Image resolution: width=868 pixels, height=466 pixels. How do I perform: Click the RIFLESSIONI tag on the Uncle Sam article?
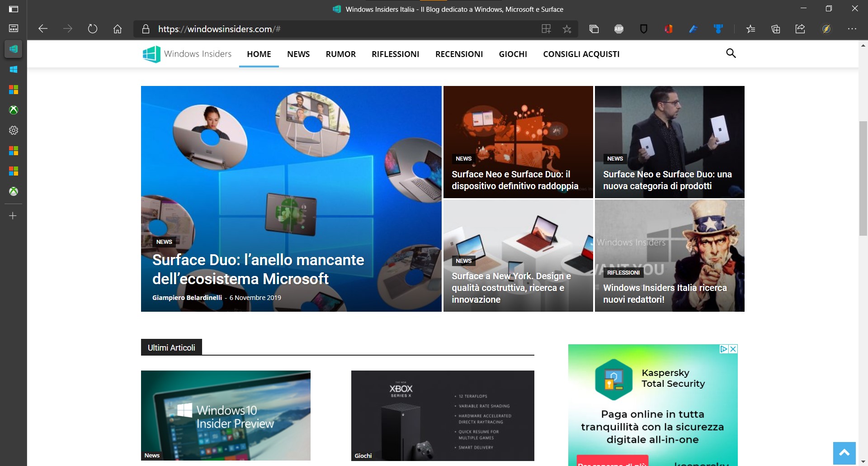coord(623,272)
